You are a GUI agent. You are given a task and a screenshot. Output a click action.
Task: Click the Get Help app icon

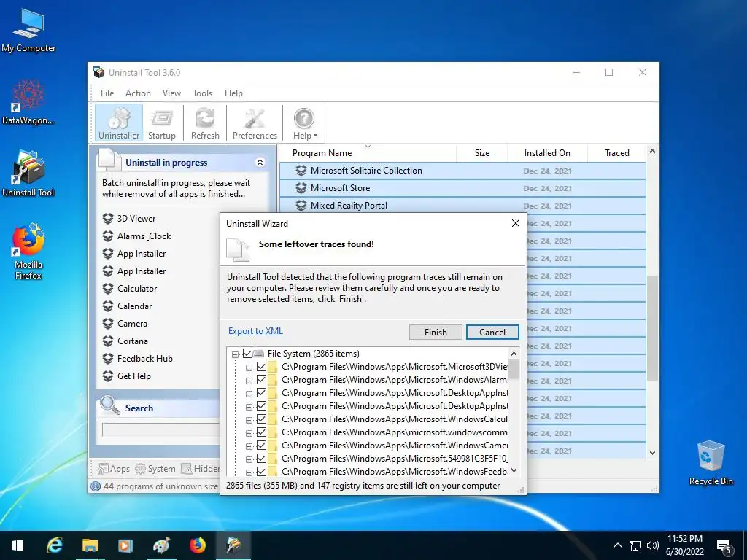108,376
